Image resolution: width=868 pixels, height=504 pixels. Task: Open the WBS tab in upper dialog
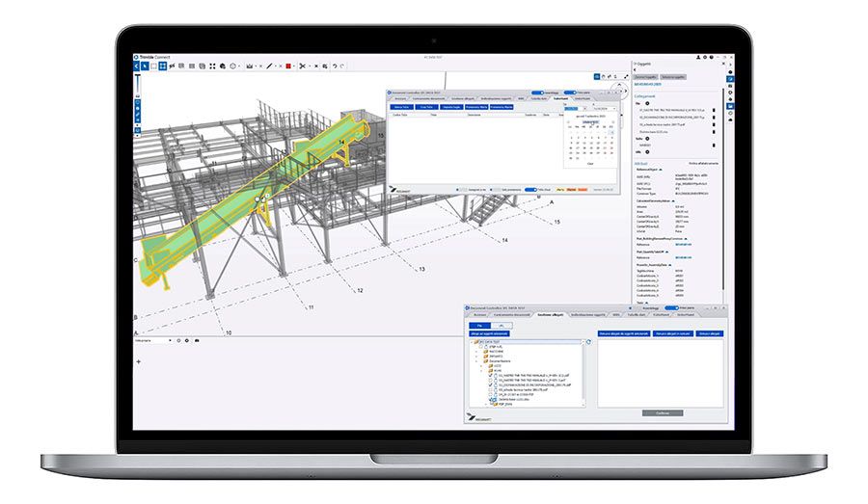[520, 98]
